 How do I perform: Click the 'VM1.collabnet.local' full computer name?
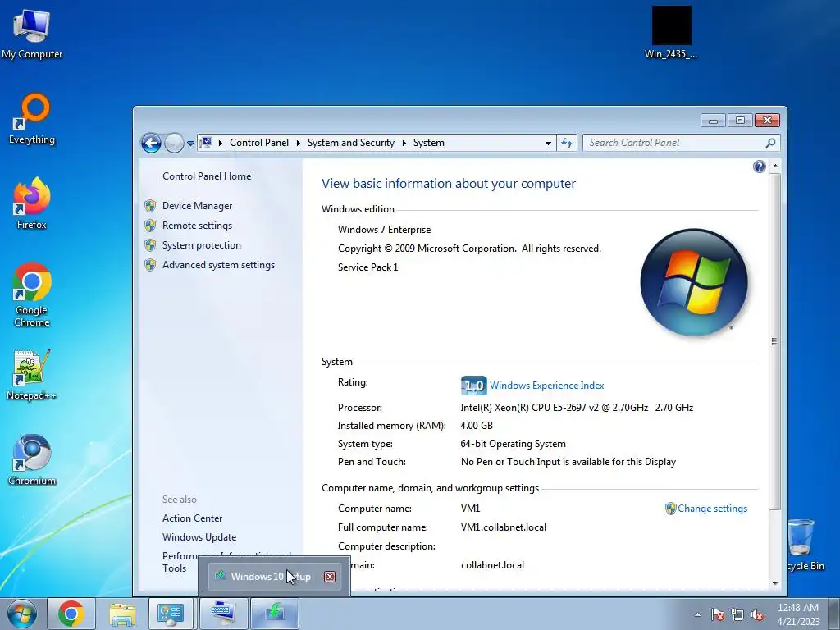[504, 527]
